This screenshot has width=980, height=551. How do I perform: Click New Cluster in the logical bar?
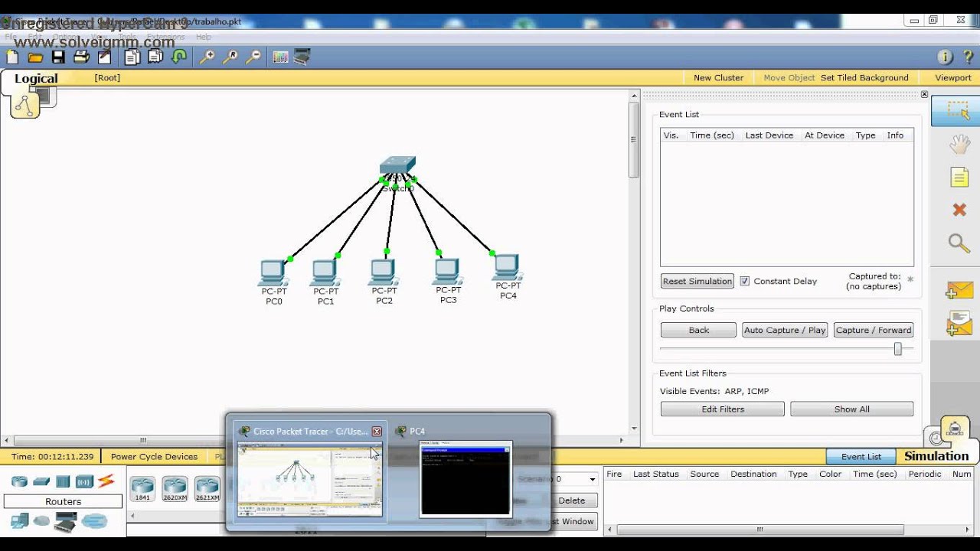click(718, 77)
